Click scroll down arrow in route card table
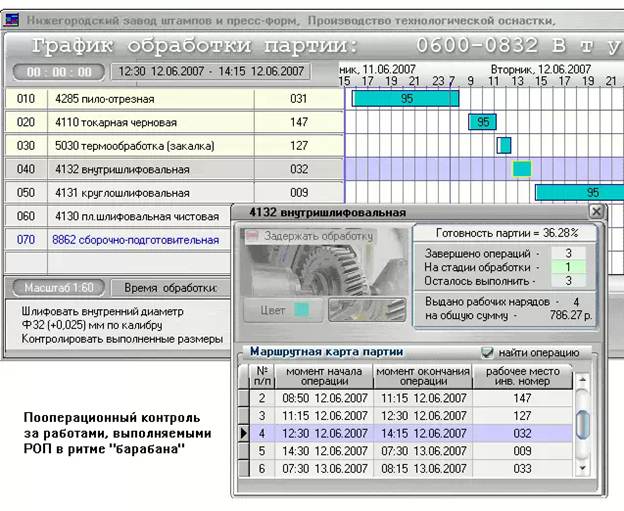Screen dimensions: 624x511 coord(582,468)
